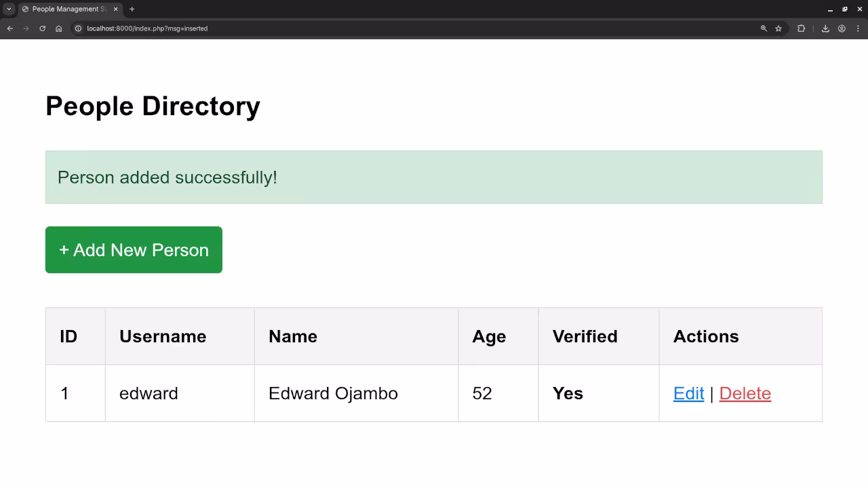The height and width of the screenshot is (488, 868).
Task: Open the tab search chevron dropdown
Action: (9, 9)
